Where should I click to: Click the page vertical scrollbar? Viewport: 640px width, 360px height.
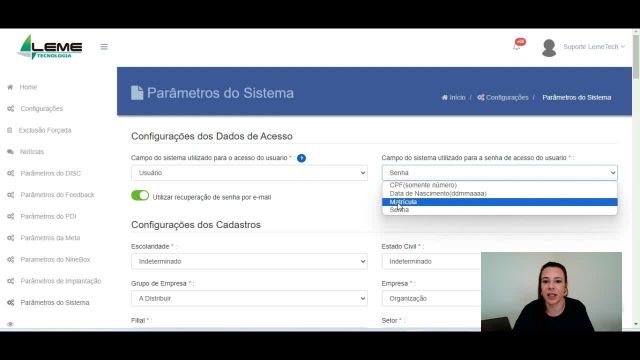pyautogui.click(x=636, y=57)
